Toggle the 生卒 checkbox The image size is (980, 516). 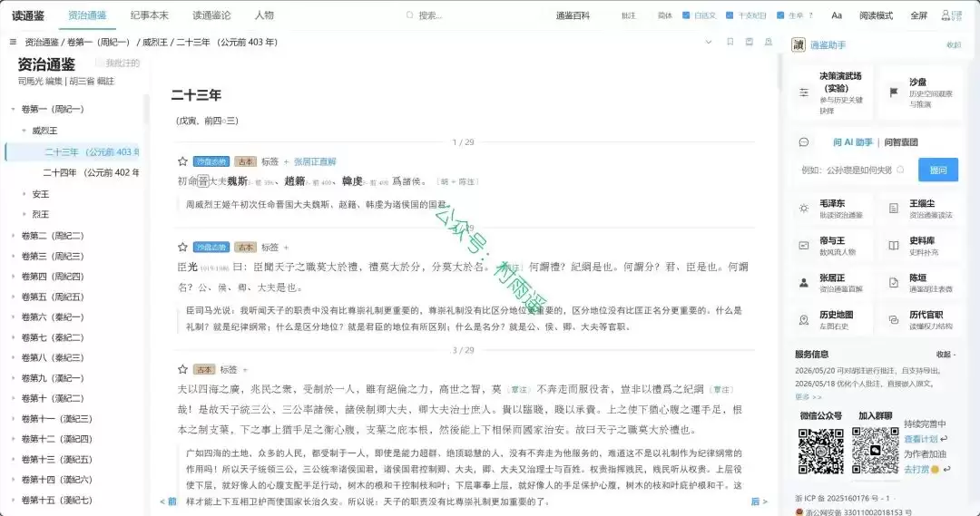tap(780, 15)
